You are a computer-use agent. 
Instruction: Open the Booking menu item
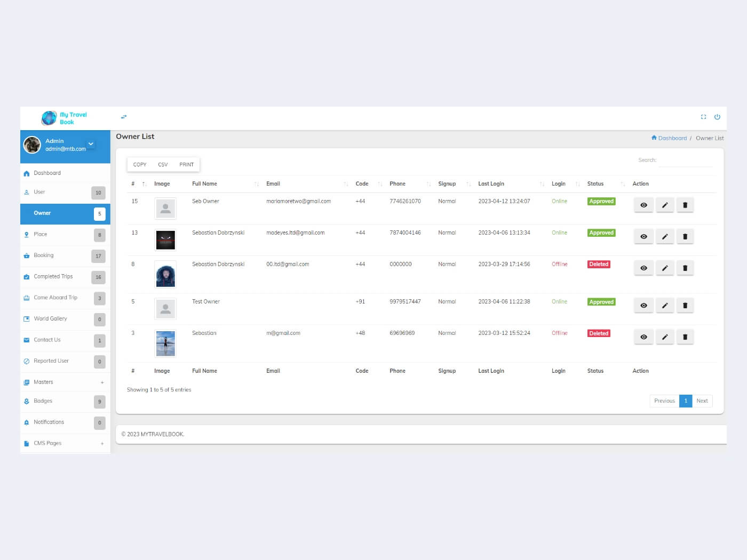(x=44, y=255)
